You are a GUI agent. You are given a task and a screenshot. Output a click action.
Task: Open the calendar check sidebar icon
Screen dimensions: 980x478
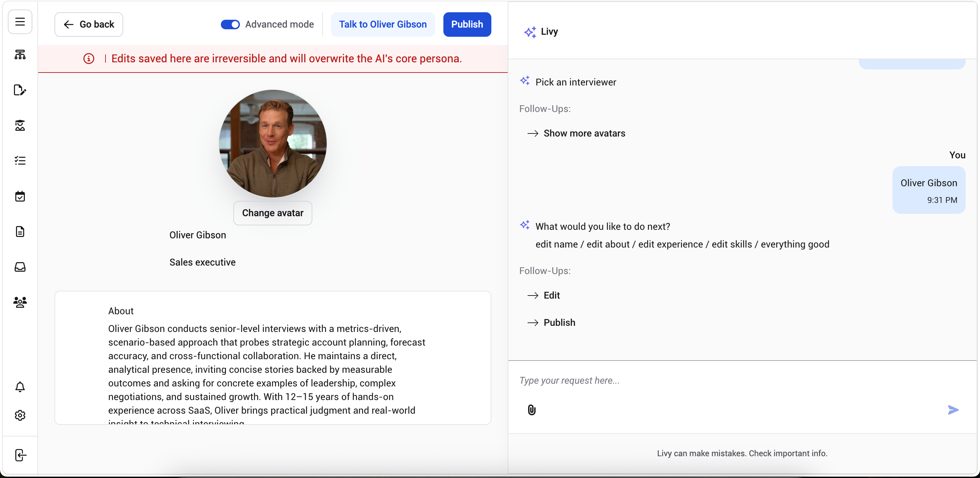[x=20, y=196]
